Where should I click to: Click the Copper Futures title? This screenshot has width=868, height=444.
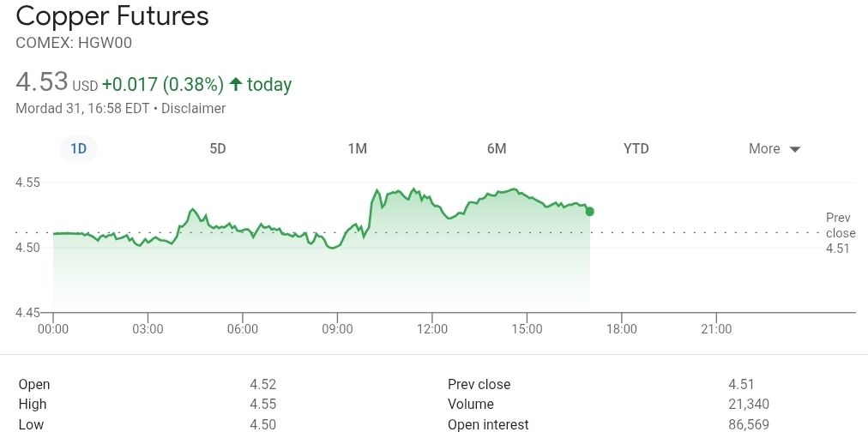112,16
